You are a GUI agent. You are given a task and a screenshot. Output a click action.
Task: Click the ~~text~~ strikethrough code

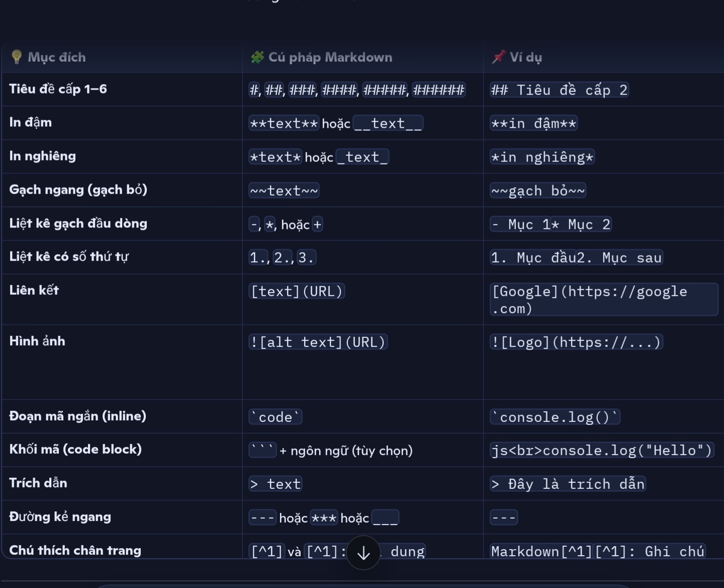[x=284, y=191]
